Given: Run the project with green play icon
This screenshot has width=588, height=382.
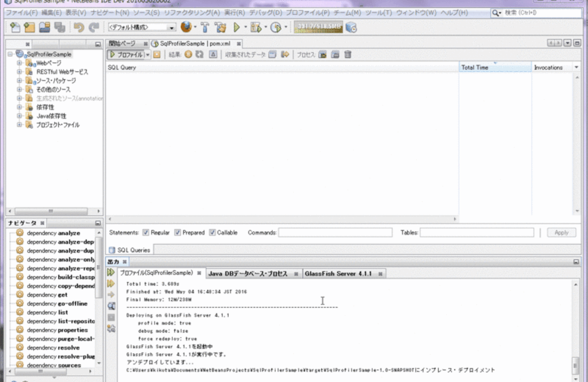Looking at the screenshot, I should point(236,28).
